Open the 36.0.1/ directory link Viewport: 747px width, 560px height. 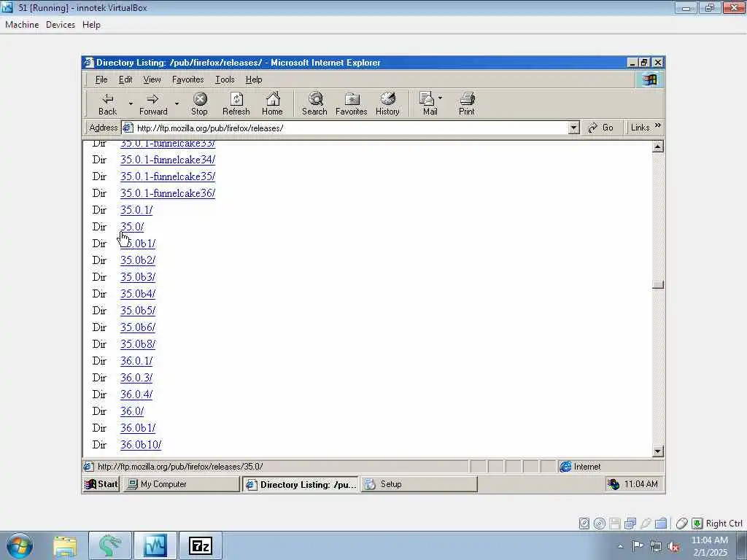136,361
